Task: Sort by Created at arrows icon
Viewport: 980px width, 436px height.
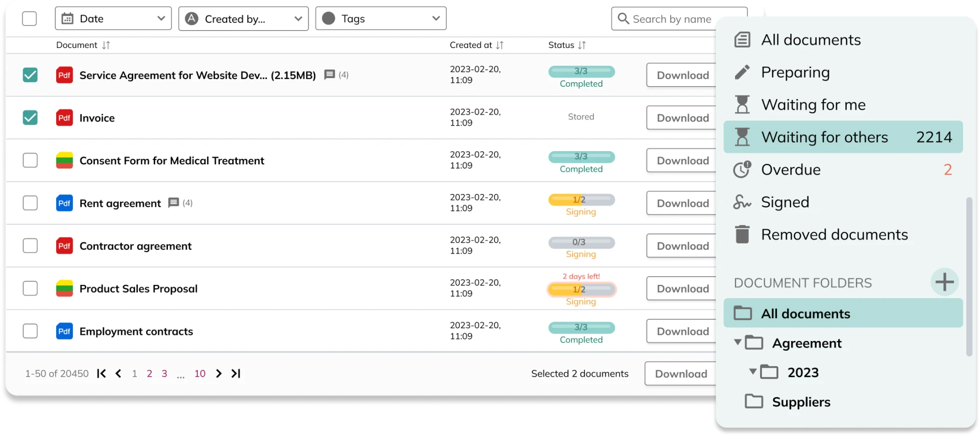Action: (x=500, y=45)
